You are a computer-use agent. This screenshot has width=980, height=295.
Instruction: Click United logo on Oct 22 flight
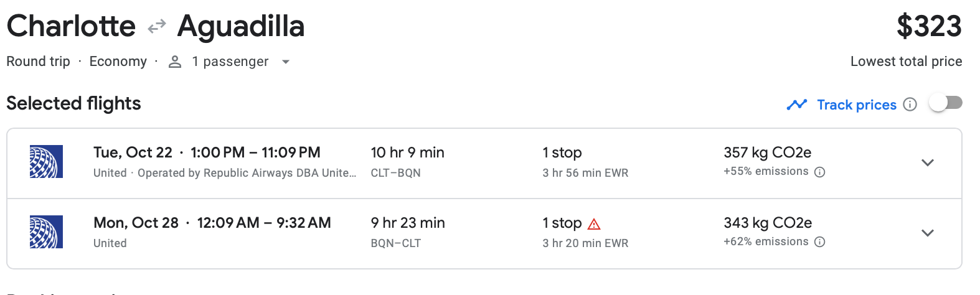[46, 162]
